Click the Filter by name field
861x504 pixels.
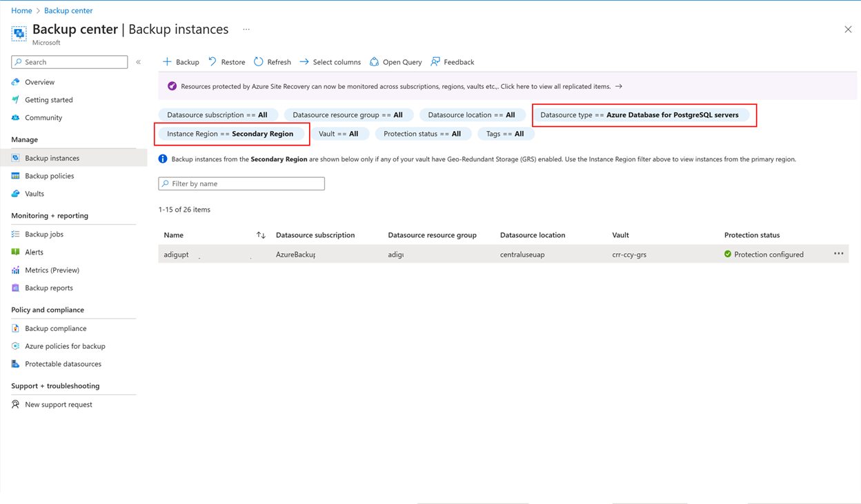point(241,183)
